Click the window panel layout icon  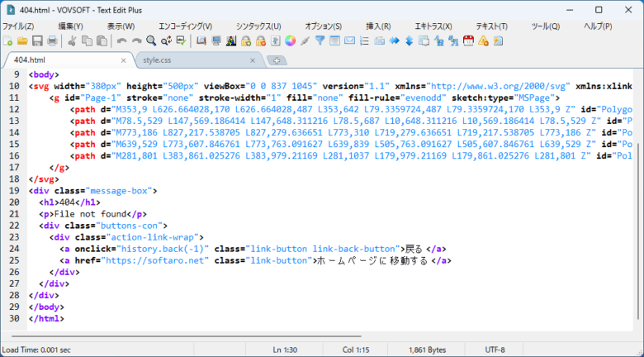point(334,40)
